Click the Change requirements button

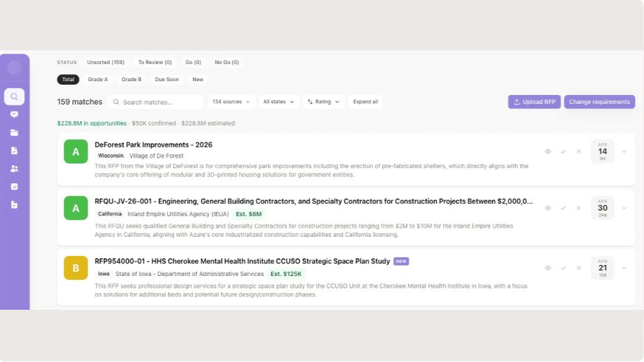pyautogui.click(x=599, y=102)
